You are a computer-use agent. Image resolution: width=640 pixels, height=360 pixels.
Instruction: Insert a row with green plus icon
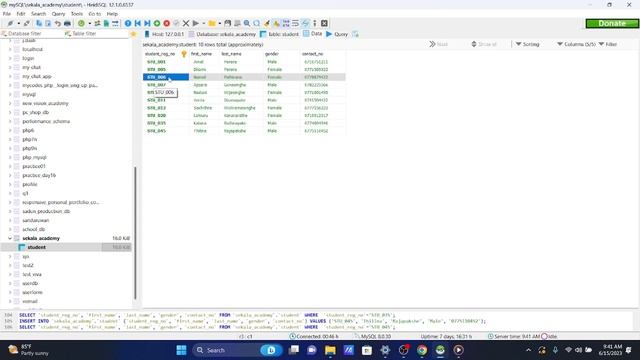157,23
